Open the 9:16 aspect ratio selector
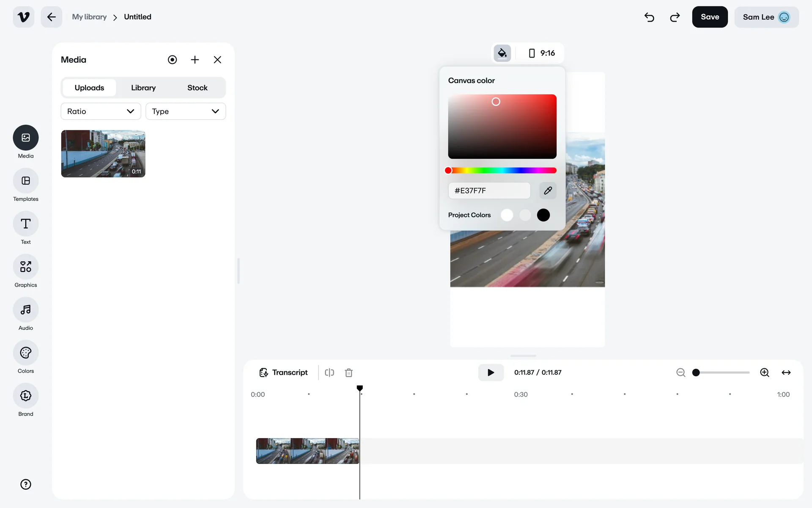The image size is (812, 508). (x=542, y=53)
